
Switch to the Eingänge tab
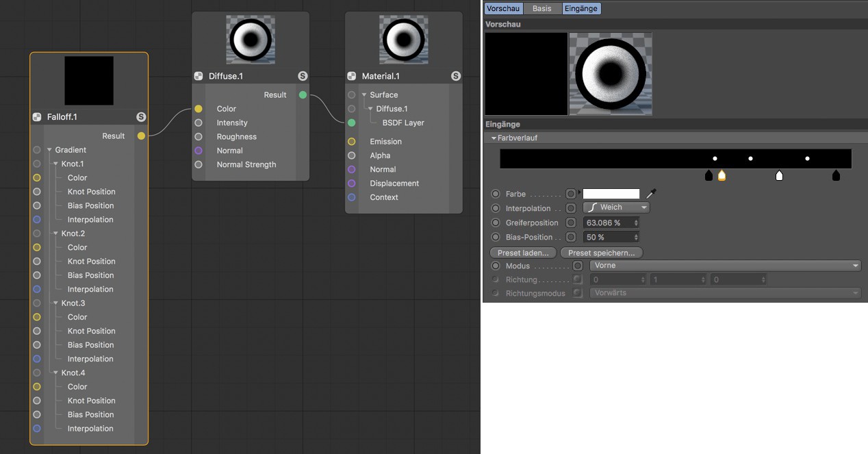pos(581,9)
